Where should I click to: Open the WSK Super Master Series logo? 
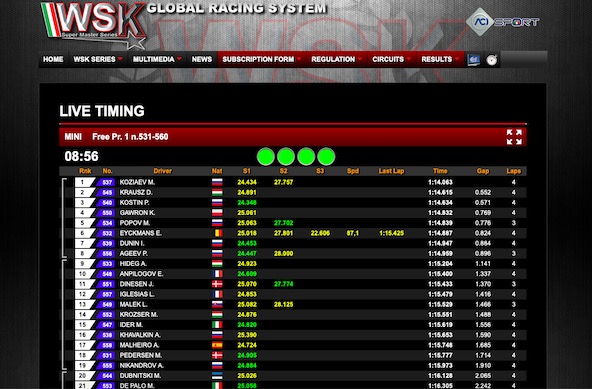tap(93, 25)
